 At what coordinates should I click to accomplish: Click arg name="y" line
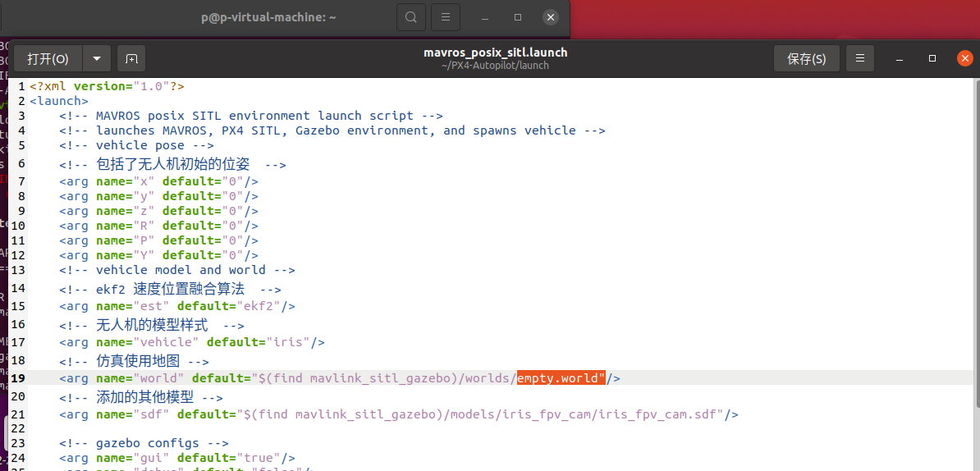(158, 196)
